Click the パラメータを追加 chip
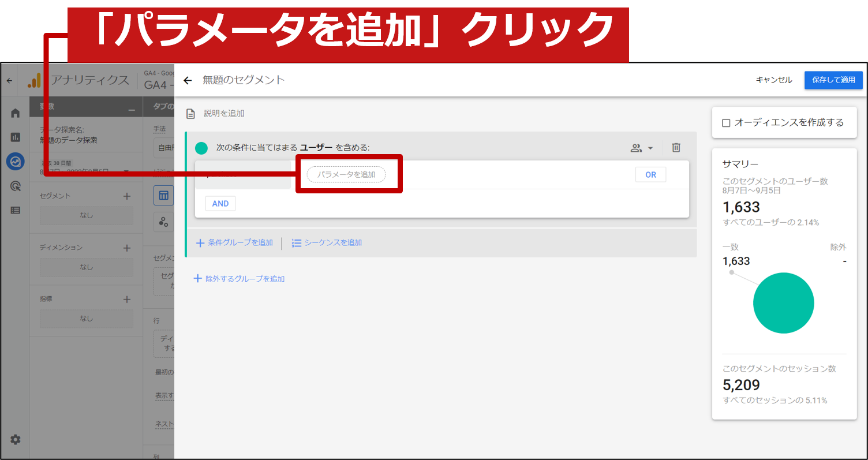Viewport: 868px width, 460px height. point(346,174)
